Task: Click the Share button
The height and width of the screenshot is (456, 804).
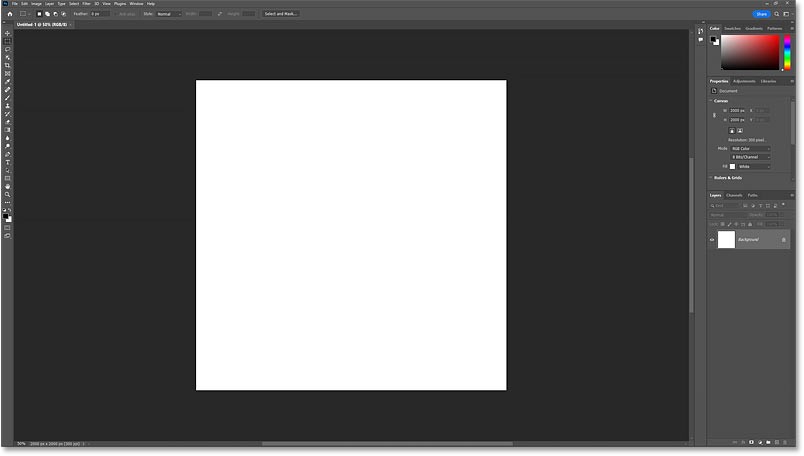Action: [762, 14]
